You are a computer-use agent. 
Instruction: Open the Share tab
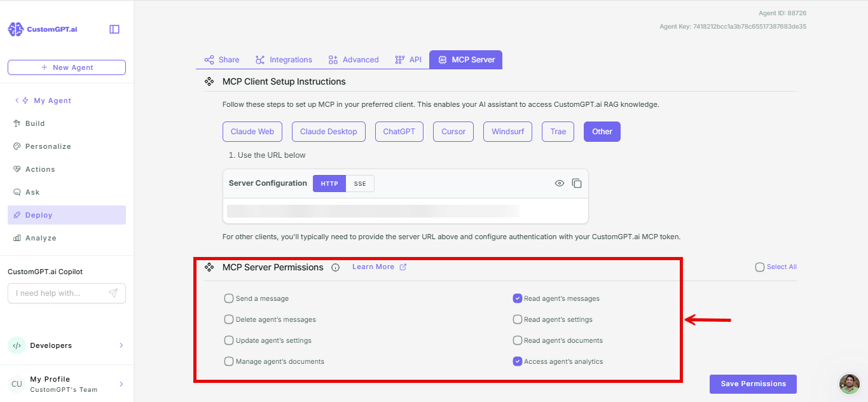point(221,60)
